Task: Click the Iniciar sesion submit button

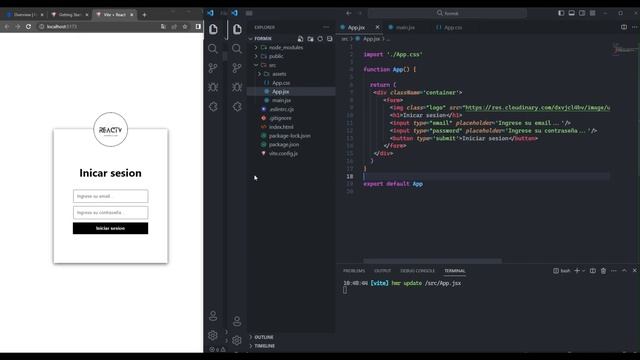Action: (111, 228)
